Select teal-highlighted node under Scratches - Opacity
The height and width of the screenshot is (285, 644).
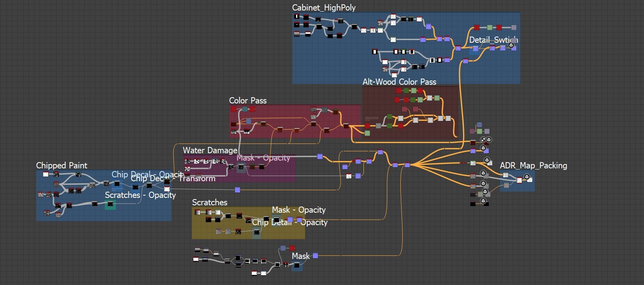(x=110, y=204)
